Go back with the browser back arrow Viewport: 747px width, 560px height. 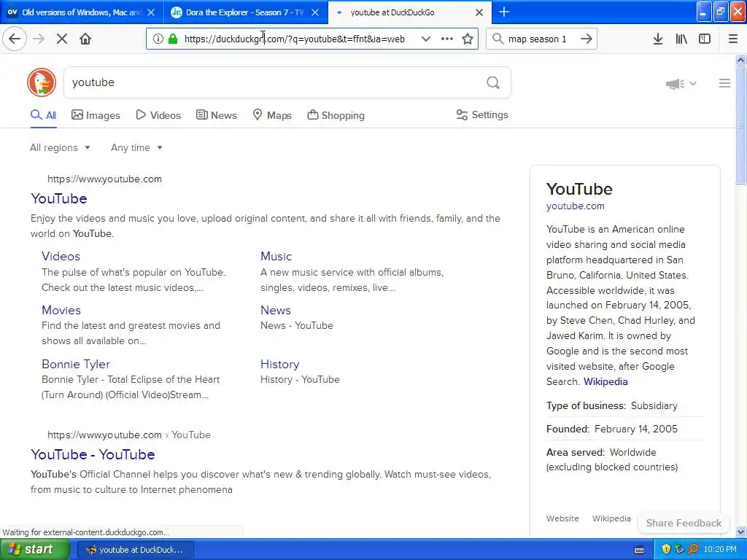point(15,39)
